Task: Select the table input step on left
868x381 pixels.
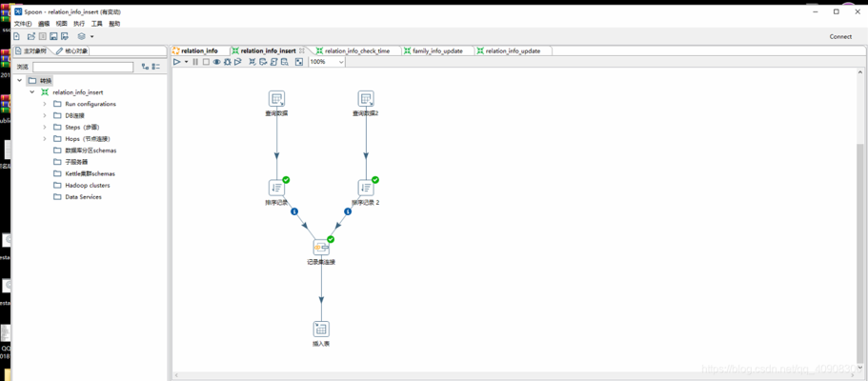Action: (276, 99)
